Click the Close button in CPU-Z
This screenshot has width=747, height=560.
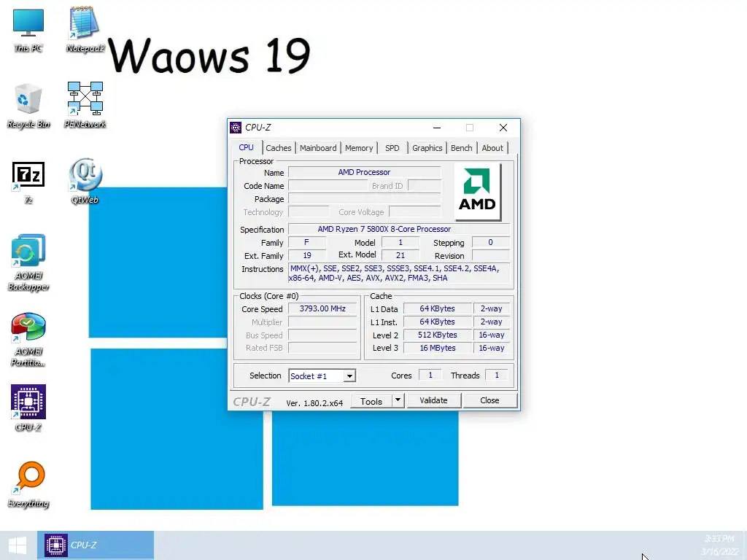click(489, 400)
